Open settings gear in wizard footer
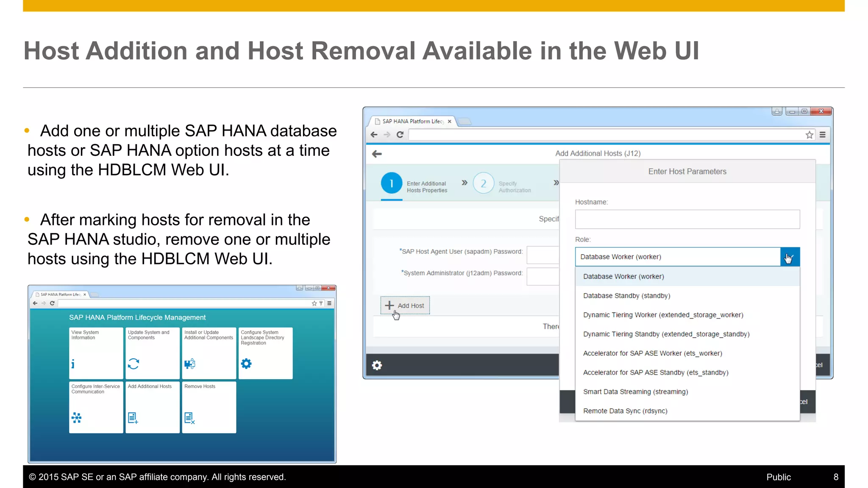Image resolution: width=868 pixels, height=488 pixels. tap(377, 365)
